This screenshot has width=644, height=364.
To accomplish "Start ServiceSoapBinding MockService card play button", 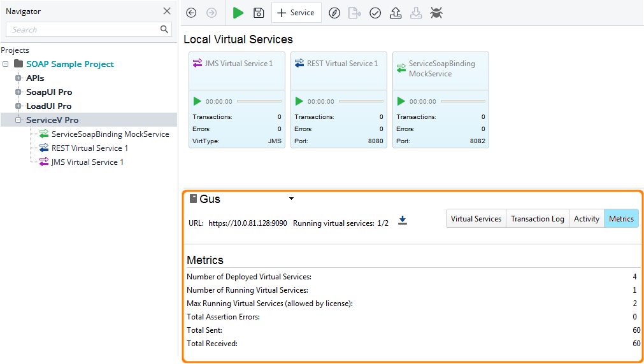I will coord(401,101).
